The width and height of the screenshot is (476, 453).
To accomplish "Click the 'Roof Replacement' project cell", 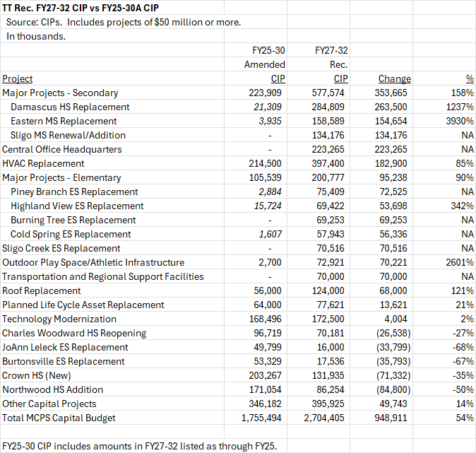I will point(42,290).
